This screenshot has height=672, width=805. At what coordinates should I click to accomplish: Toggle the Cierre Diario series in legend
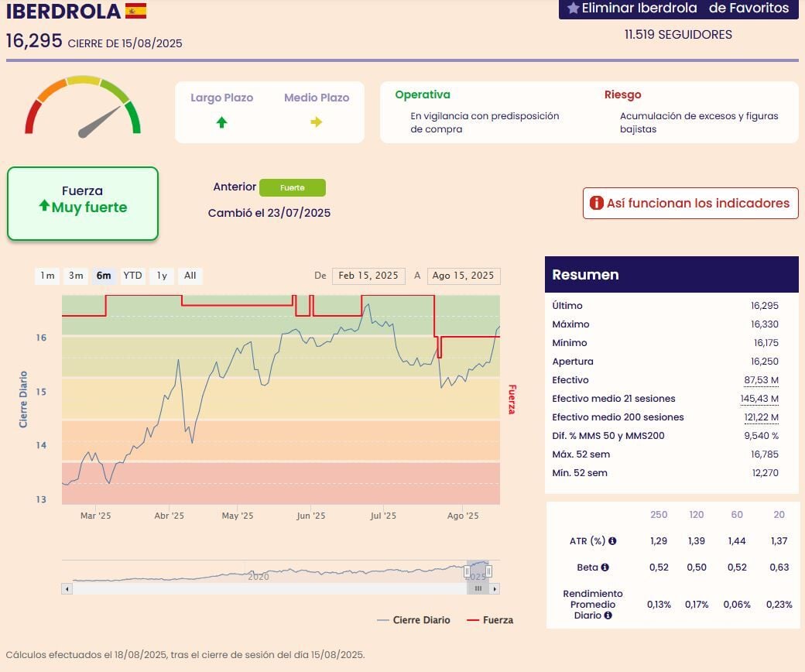coord(413,620)
